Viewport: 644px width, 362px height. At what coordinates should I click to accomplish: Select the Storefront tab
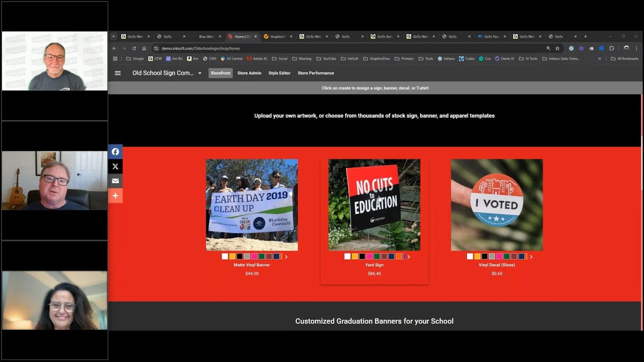click(x=220, y=73)
